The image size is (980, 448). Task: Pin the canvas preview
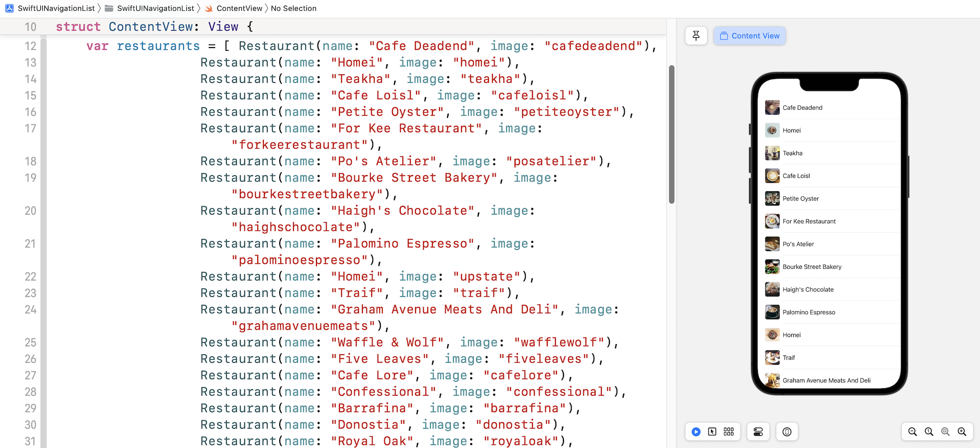(x=696, y=36)
